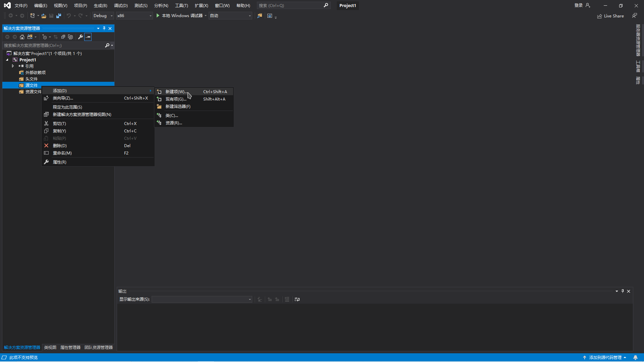This screenshot has width=644, height=362.
Task: Open the 调试(D) menu
Action: [121, 5]
